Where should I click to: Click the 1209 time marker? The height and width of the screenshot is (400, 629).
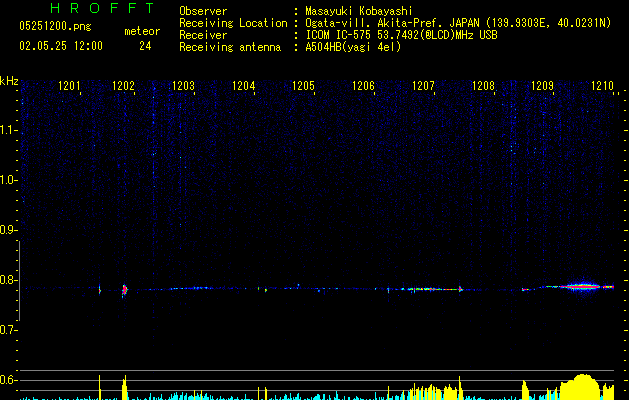542,85
